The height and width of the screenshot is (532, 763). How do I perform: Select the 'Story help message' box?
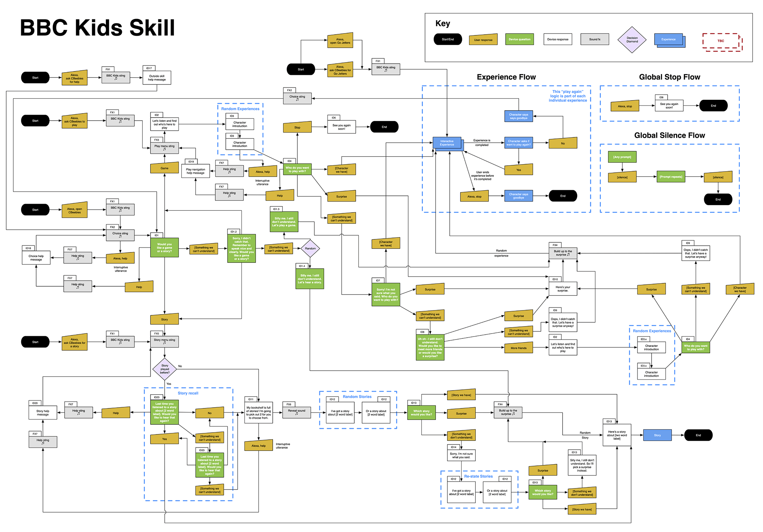pos(43,412)
